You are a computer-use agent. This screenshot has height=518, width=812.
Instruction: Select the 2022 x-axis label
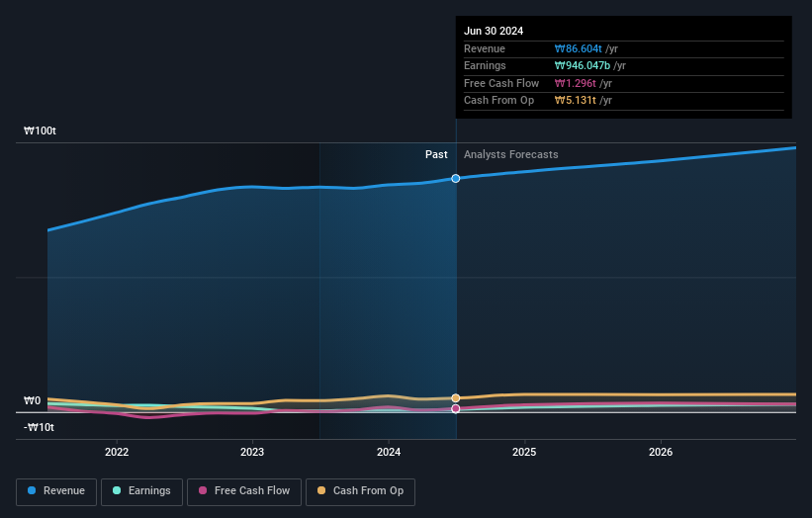pos(117,452)
